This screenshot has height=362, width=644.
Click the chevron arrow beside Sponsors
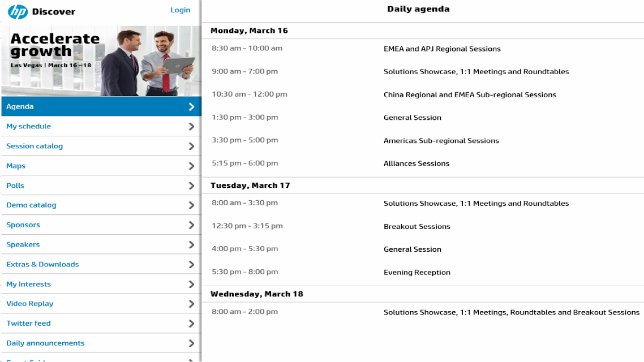(191, 225)
